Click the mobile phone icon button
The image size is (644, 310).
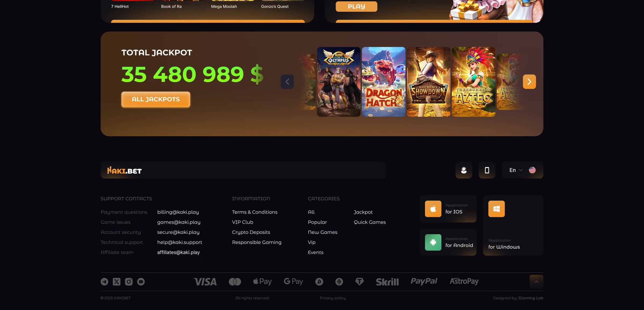(x=487, y=170)
